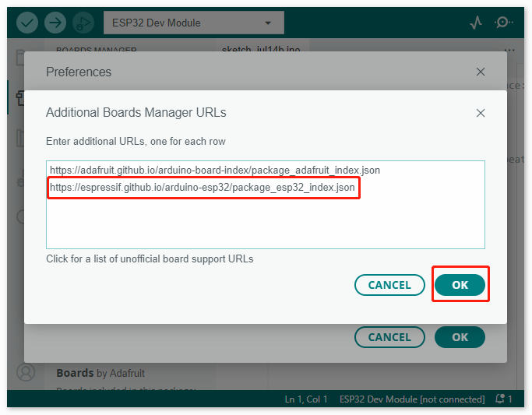Click the Verify checkmark icon
The width and height of the screenshot is (532, 415).
click(27, 23)
